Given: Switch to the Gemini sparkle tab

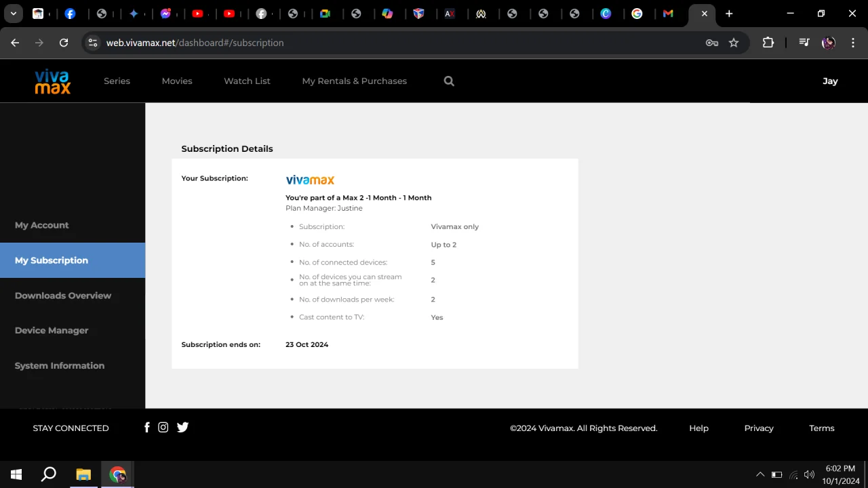Looking at the screenshot, I should point(134,14).
